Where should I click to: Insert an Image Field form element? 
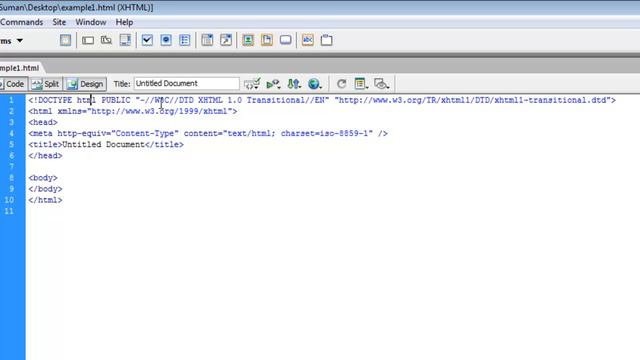(248, 40)
